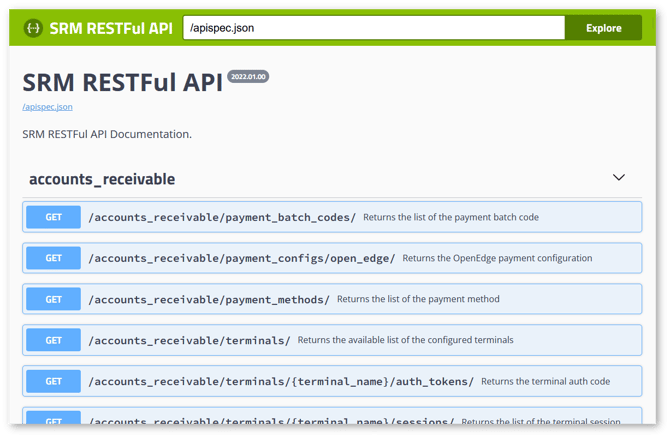This screenshot has height=438, width=670.
Task: Expand the {terminal_name}/auth_tokens/ path
Action: (281, 382)
